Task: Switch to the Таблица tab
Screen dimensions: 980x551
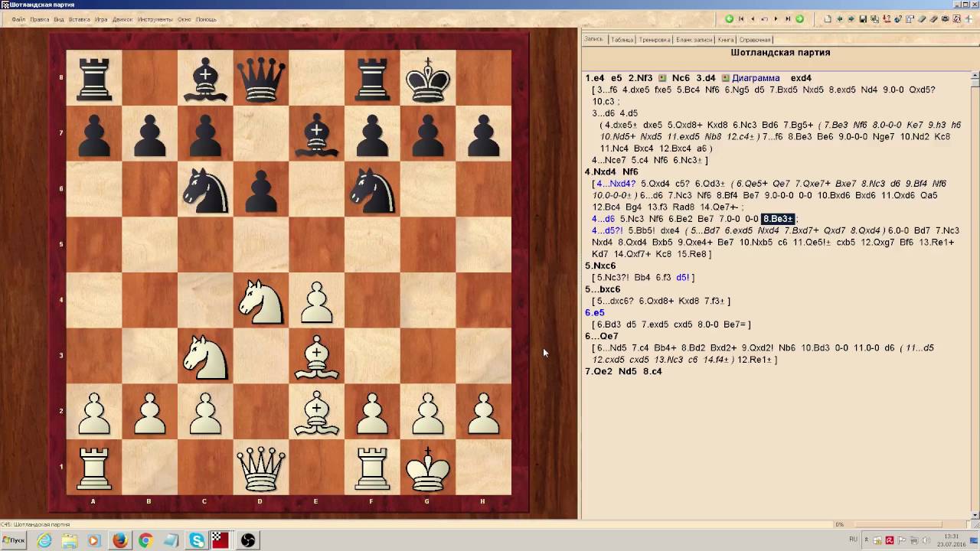Action: coord(622,40)
